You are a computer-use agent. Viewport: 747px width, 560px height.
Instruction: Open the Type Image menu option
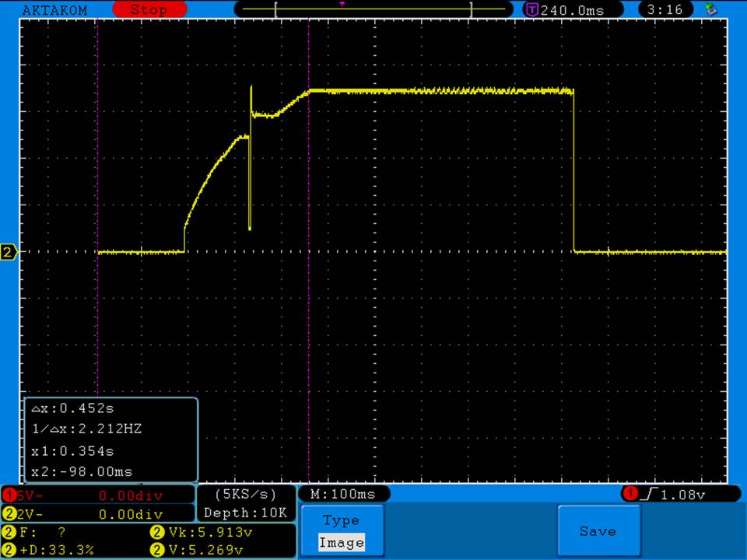(x=342, y=531)
